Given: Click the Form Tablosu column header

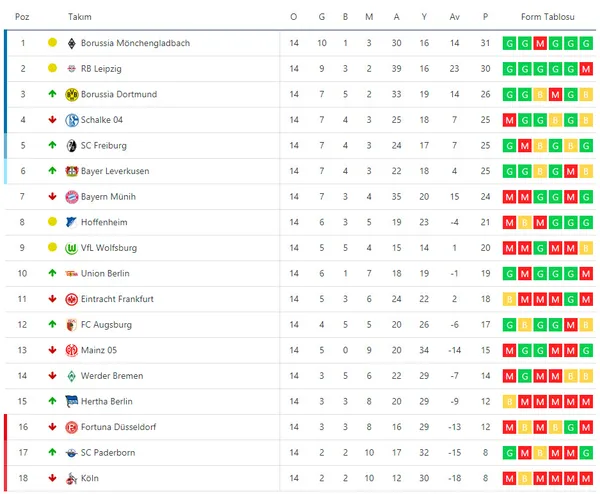Looking at the screenshot, I should click(547, 17).
